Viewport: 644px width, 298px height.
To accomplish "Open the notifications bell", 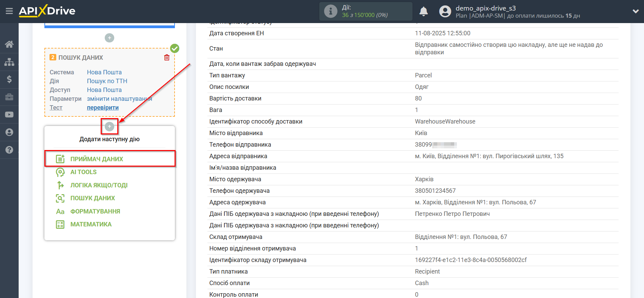I will 423,12.
